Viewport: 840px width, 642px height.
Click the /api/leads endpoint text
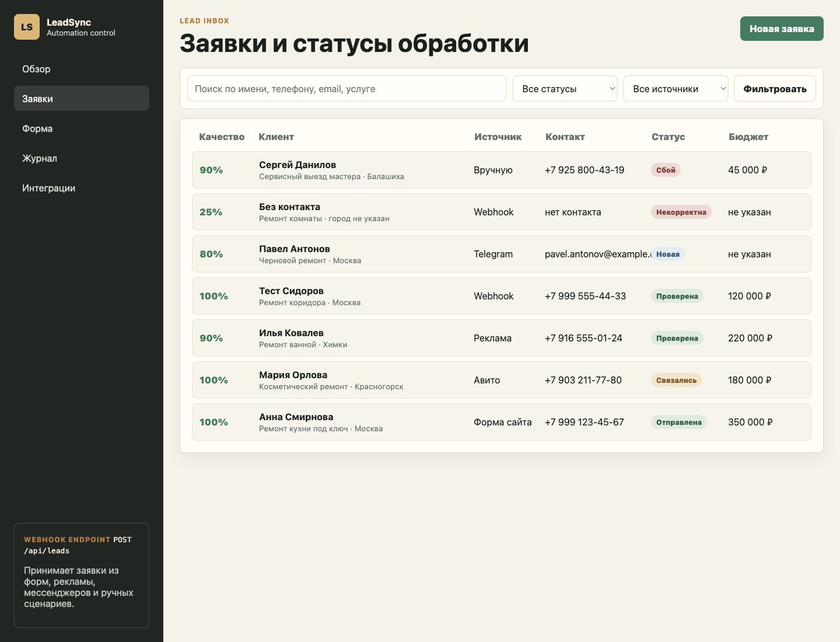(47, 551)
